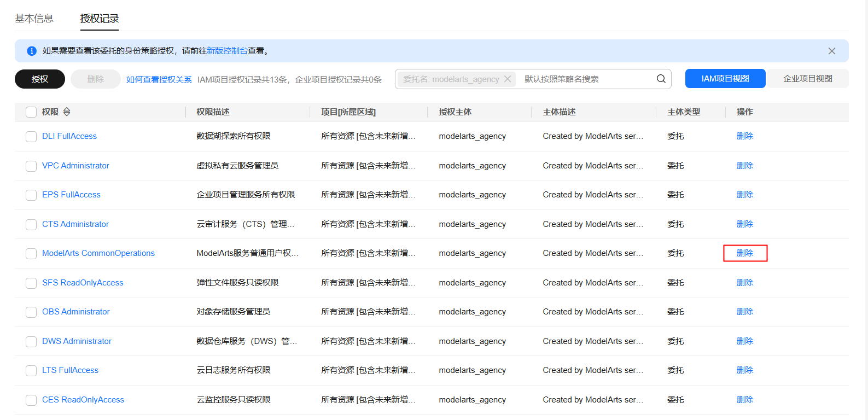Check the CTS Administrator row checkbox
868x420 pixels.
31,224
